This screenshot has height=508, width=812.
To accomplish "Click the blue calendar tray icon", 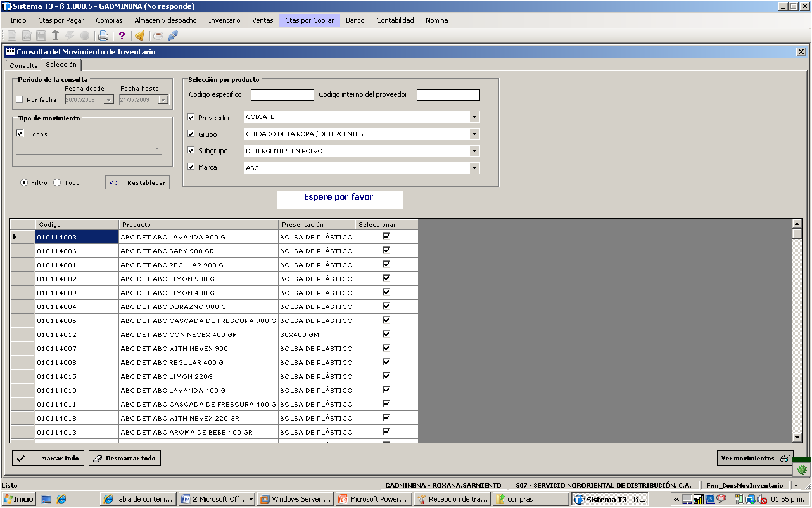I will point(710,499).
